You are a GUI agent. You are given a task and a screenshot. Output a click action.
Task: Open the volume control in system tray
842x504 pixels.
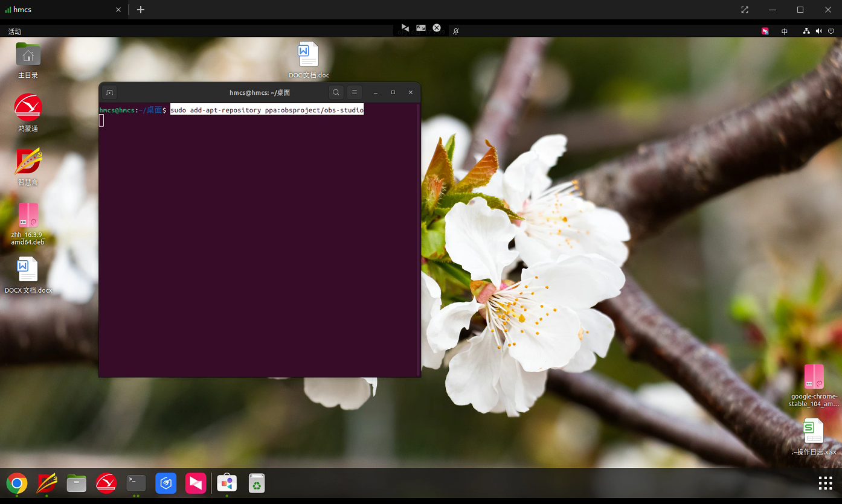point(818,31)
